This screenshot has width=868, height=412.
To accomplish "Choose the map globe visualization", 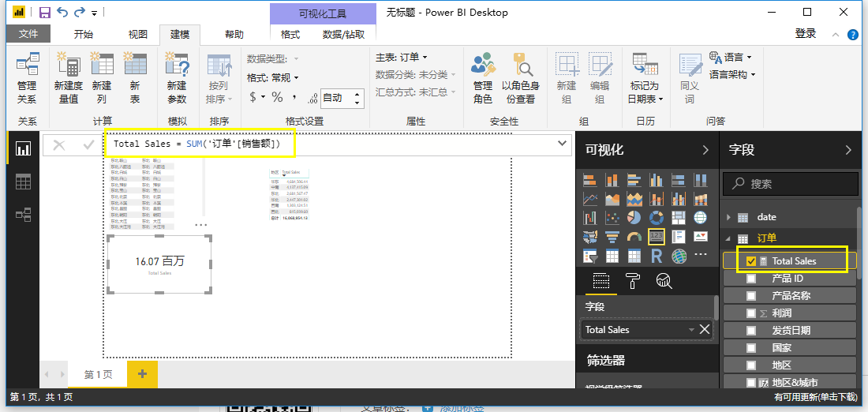I will [x=701, y=218].
